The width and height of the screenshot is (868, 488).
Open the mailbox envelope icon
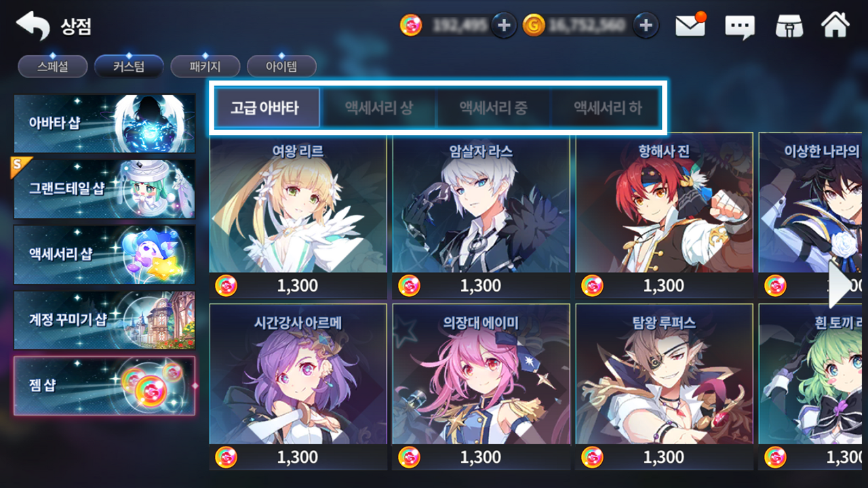(691, 26)
